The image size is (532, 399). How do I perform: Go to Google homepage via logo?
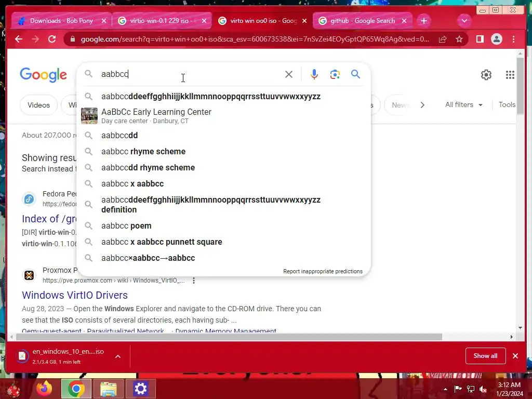[44, 75]
